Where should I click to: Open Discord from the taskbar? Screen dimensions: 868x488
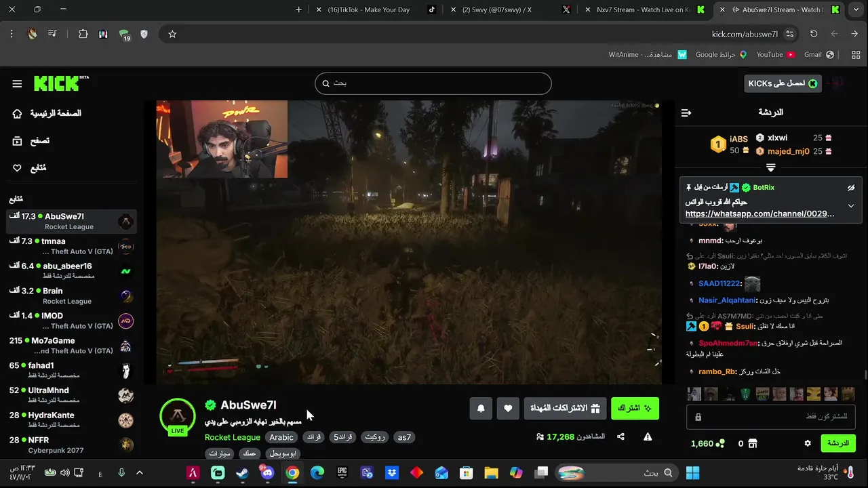(267, 472)
